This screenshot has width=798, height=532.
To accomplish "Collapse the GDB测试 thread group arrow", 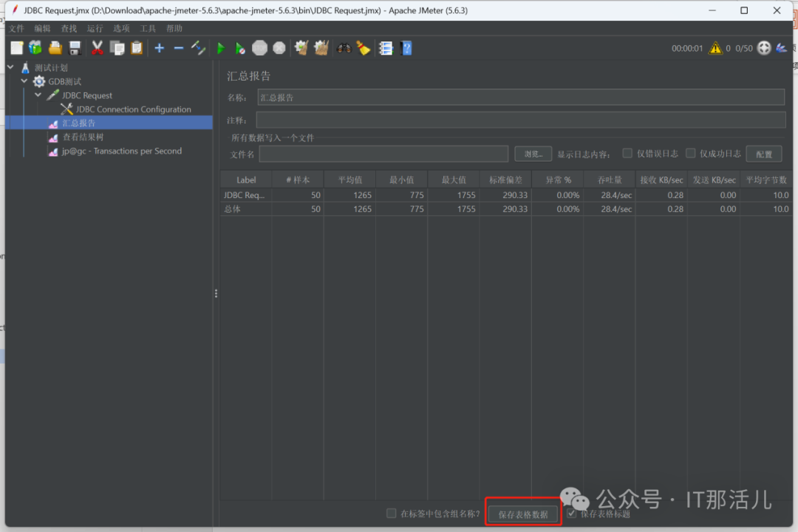I will click(x=24, y=81).
